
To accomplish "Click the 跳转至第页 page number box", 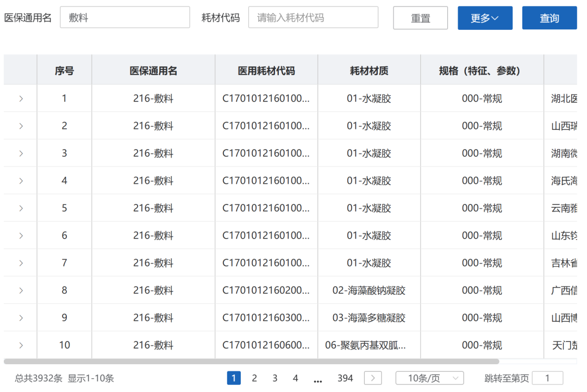I will (x=547, y=378).
